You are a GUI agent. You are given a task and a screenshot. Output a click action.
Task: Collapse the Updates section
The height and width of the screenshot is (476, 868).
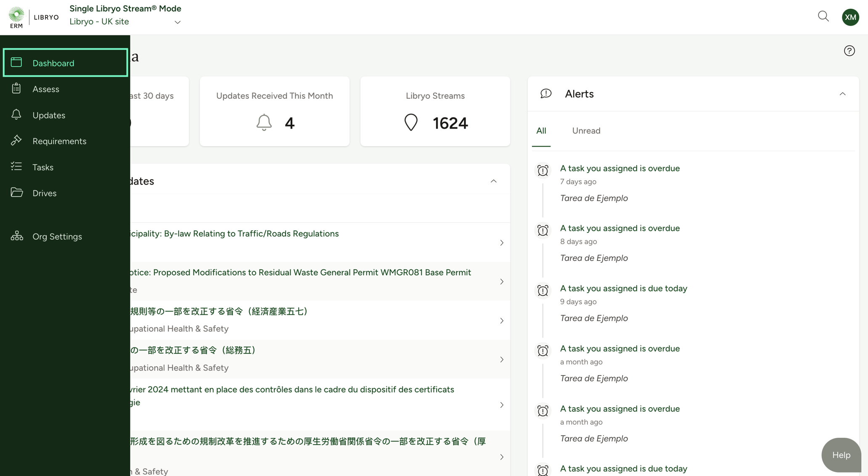point(493,181)
